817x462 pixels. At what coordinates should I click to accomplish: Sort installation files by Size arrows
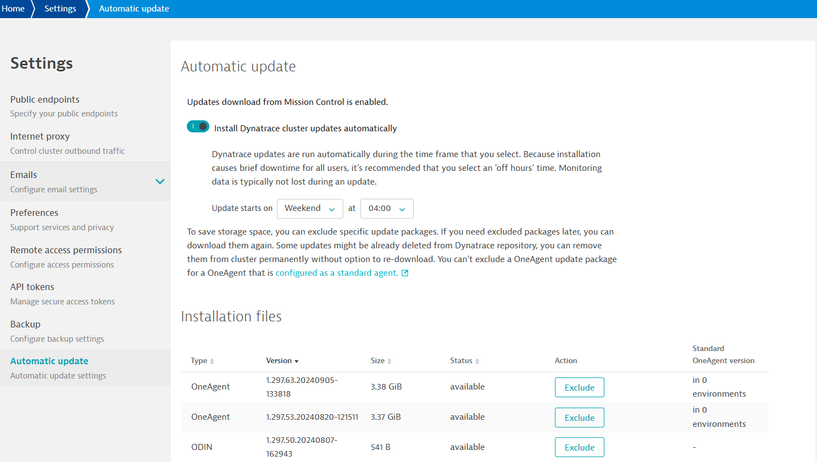[388, 361]
